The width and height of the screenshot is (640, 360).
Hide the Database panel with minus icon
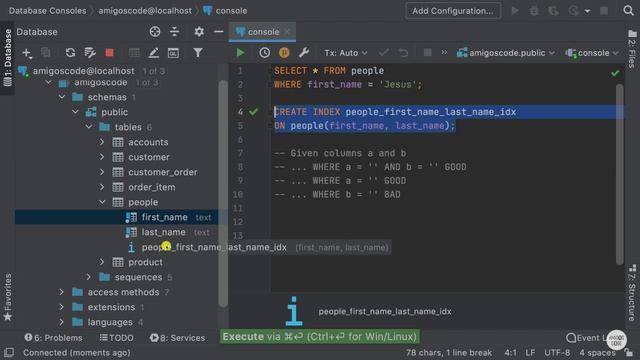219,31
